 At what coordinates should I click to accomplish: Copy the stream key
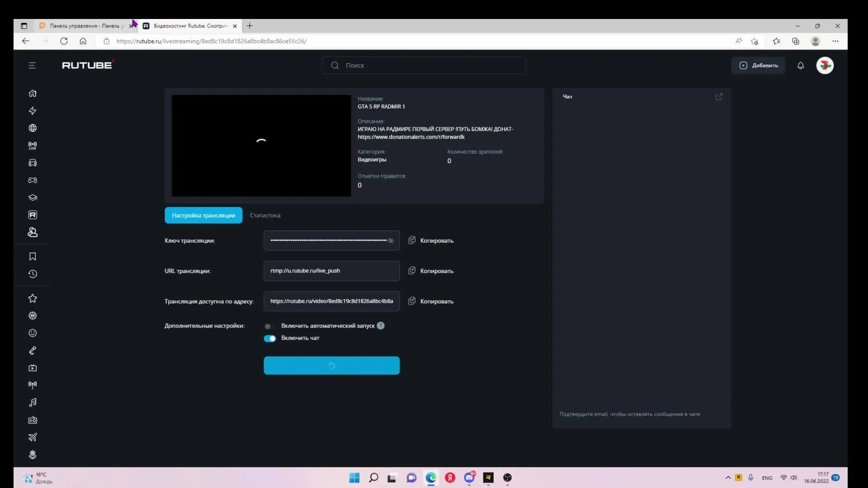(x=431, y=240)
